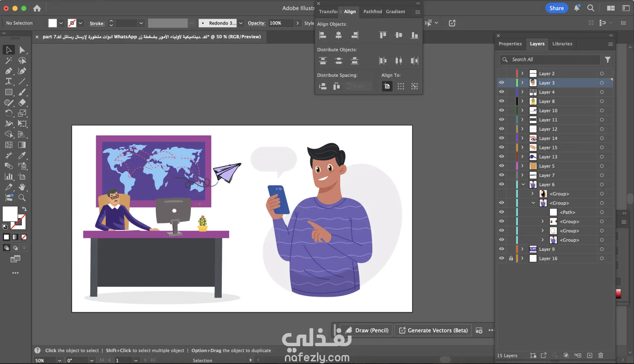Open the zoom level 50% dropdown
Image resolution: width=634 pixels, height=364 pixels.
coord(59,360)
